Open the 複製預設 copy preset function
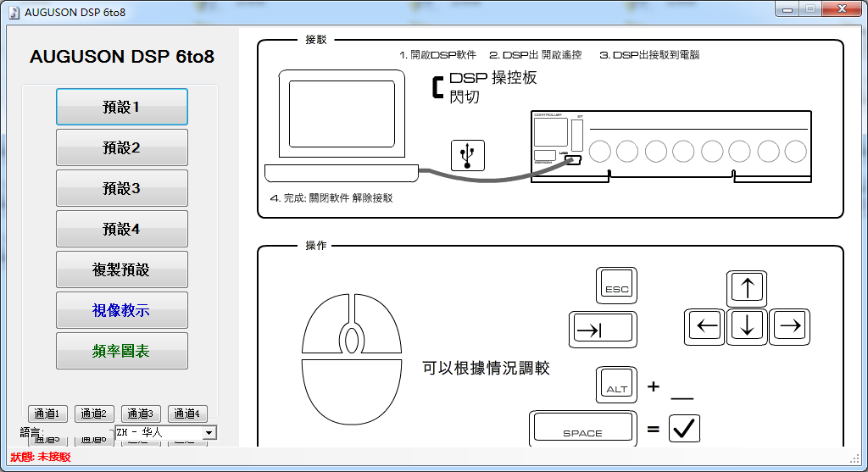868x472 pixels. pyautogui.click(x=122, y=269)
